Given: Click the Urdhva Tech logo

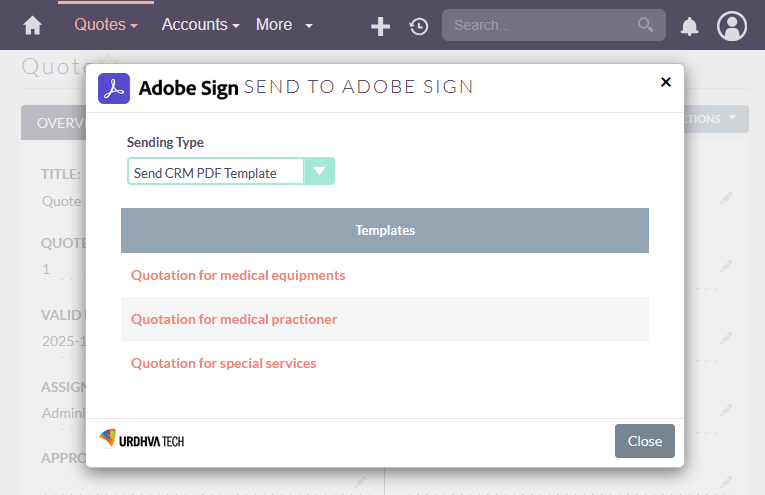Looking at the screenshot, I should coord(141,440).
